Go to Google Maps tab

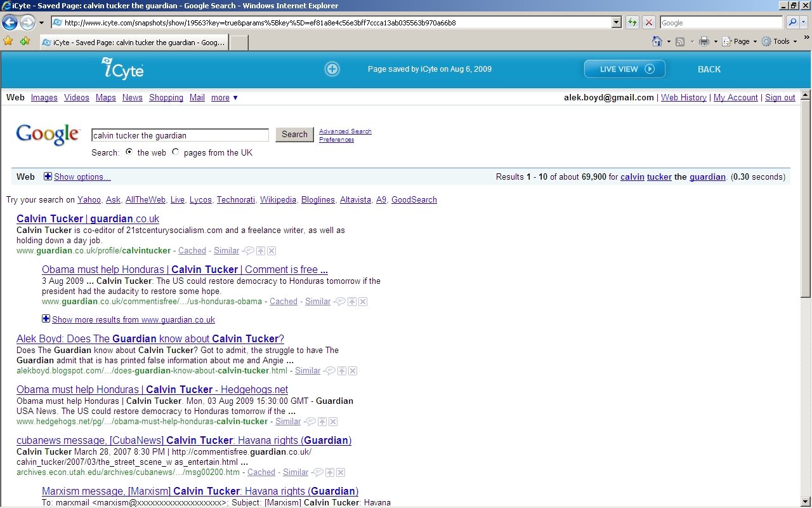click(106, 97)
